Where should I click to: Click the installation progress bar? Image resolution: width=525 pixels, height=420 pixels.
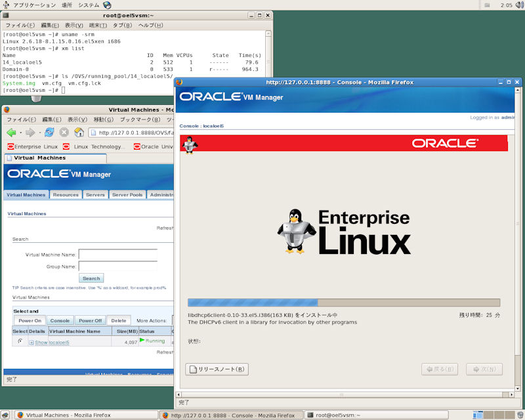344,303
